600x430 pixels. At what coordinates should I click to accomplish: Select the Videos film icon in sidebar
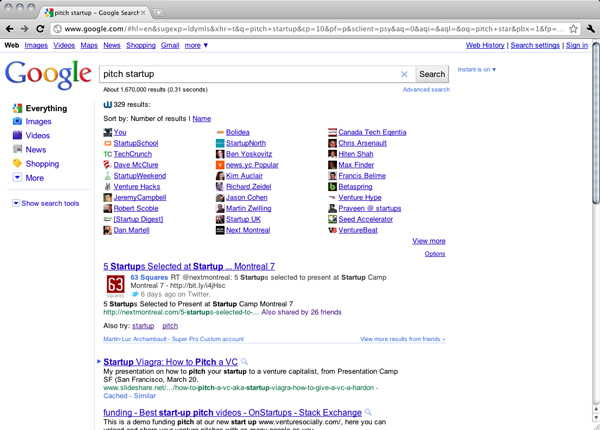(x=17, y=135)
